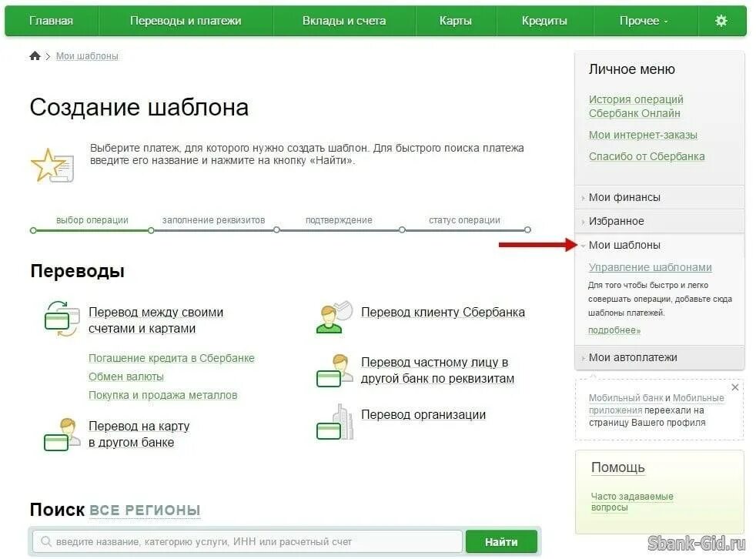Open Переводы и платежи menu tab
This screenshot has height=559, width=756.
tap(186, 21)
